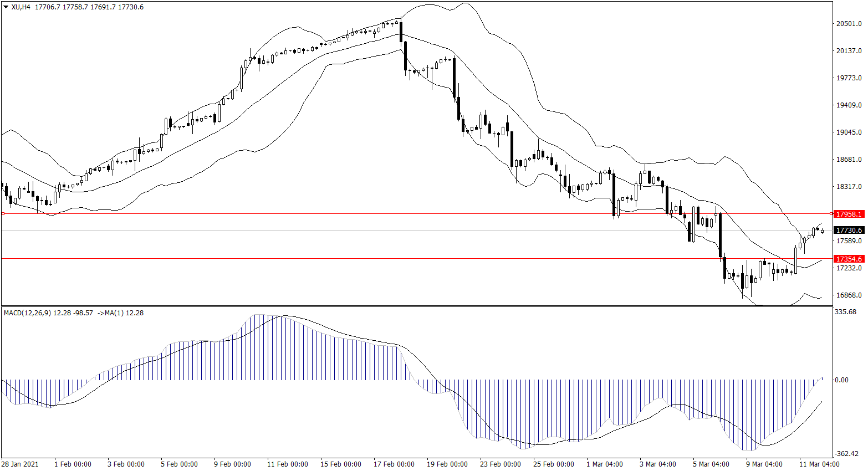
Task: Click the 11 Mar 04:00 time label
Action: pos(819,464)
